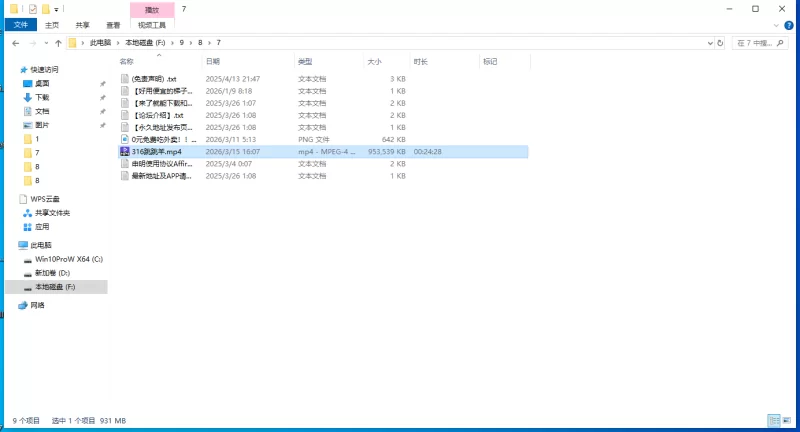Switch to details view in status bar
The image size is (800, 432).
pyautogui.click(x=773, y=421)
